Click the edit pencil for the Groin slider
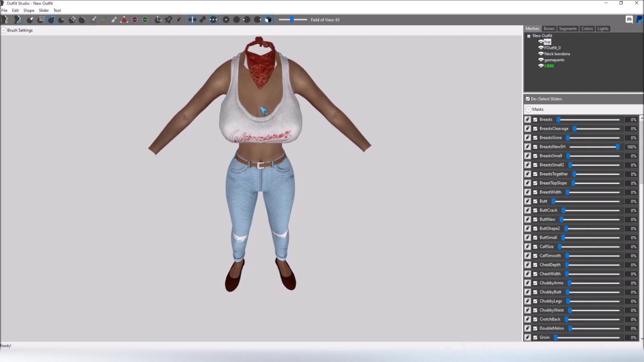 click(x=527, y=337)
